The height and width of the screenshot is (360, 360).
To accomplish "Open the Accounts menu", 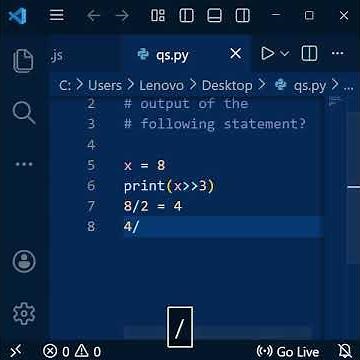I will [x=24, y=262].
